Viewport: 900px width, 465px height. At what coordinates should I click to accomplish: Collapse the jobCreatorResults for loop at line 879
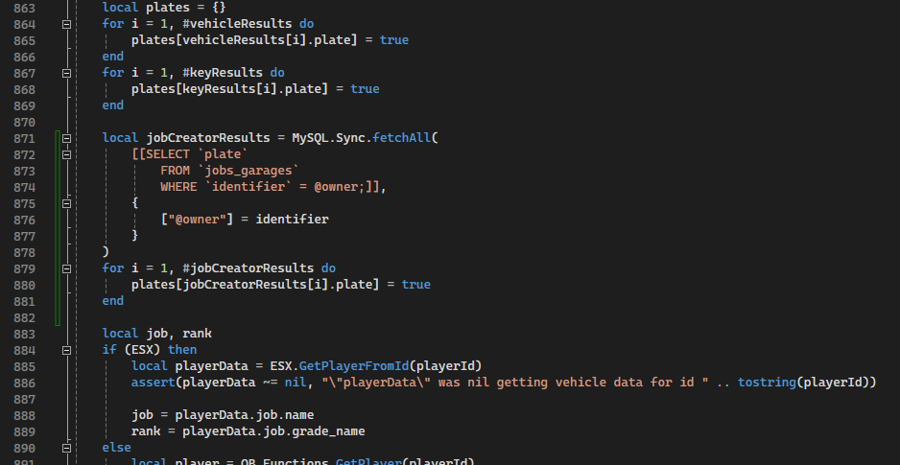[x=67, y=268]
